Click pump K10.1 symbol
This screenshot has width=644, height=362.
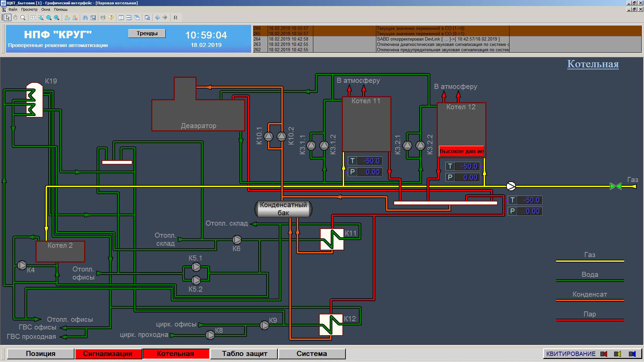tap(269, 136)
